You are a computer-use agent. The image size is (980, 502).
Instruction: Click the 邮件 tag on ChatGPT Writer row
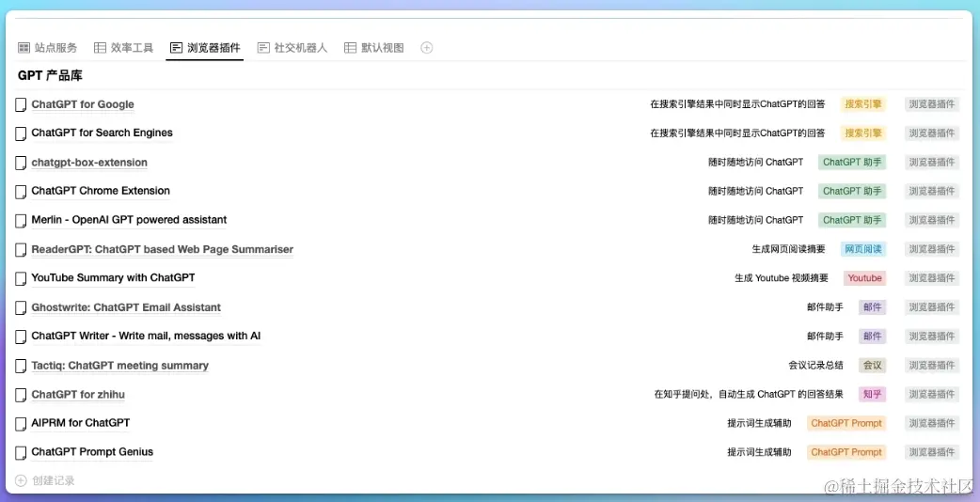(873, 337)
